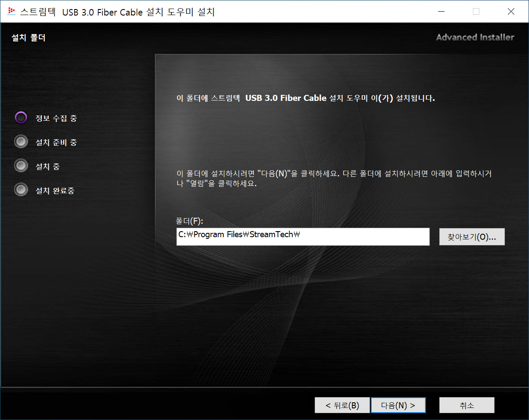Click the 정보 수집 중 step label
This screenshot has width=529, height=420.
tap(56, 118)
